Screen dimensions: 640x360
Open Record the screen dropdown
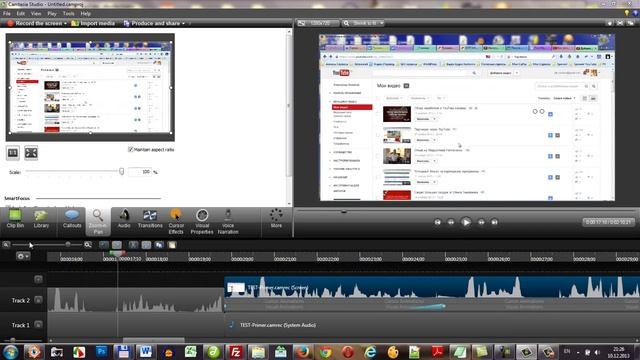click(x=37, y=23)
